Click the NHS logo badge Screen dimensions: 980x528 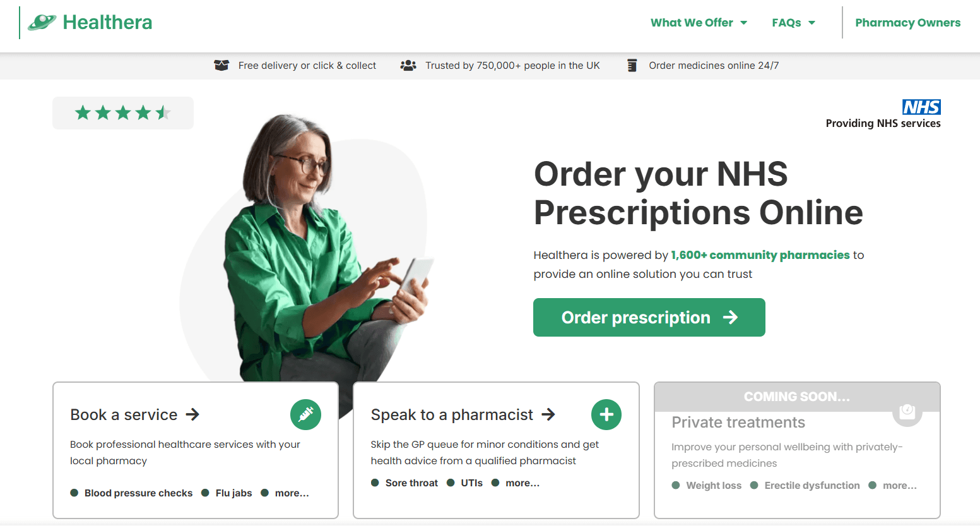coord(921,107)
